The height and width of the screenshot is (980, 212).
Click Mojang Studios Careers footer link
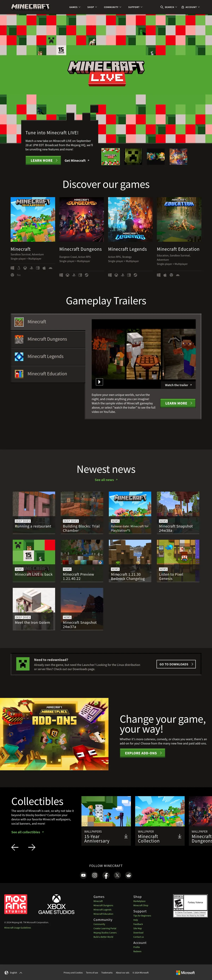105,932
